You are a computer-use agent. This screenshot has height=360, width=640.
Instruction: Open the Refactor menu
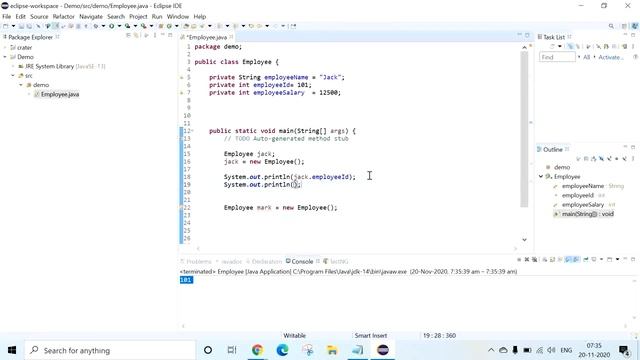tap(64, 16)
